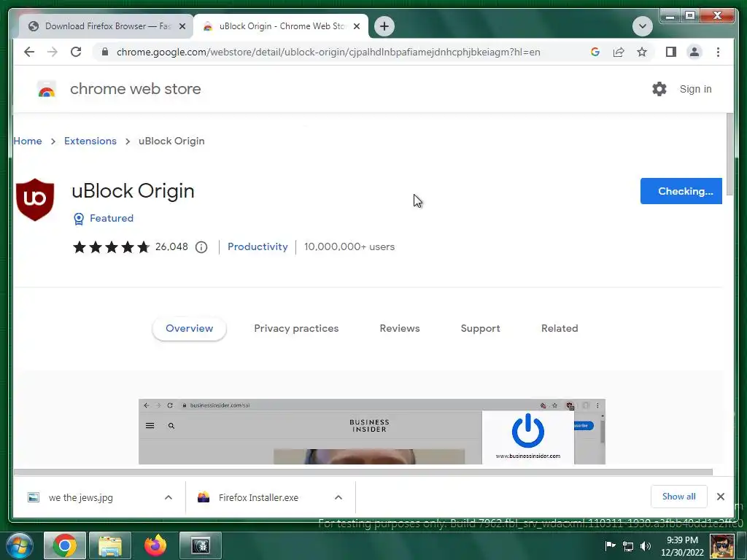Open Firefox Installer.exe download

[249, 497]
